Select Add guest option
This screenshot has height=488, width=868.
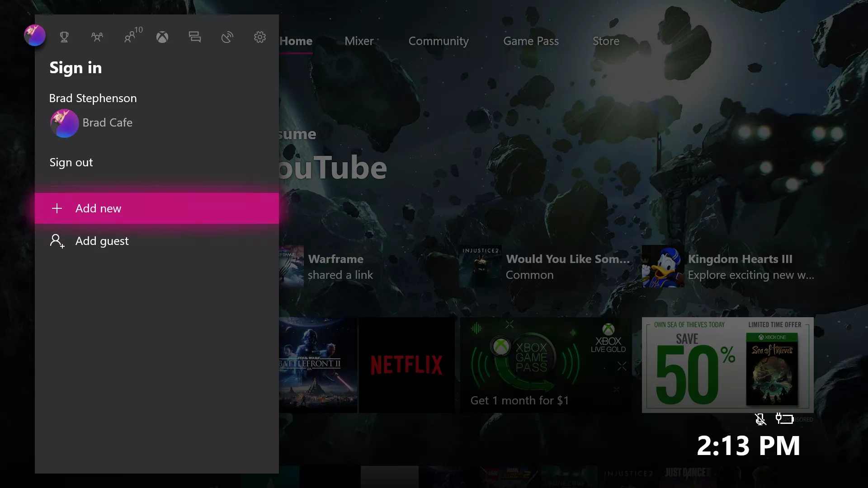click(x=157, y=241)
